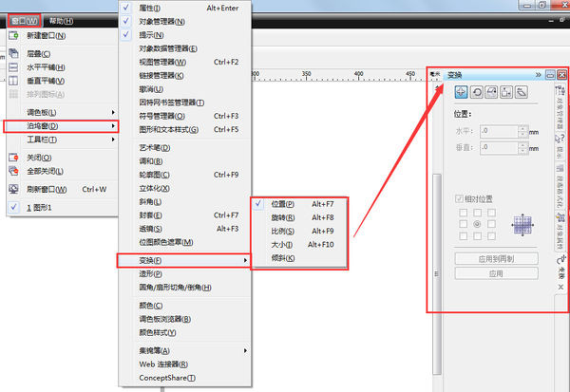Open the 造形(P) docker entry
The width and height of the screenshot is (570, 392).
point(185,274)
